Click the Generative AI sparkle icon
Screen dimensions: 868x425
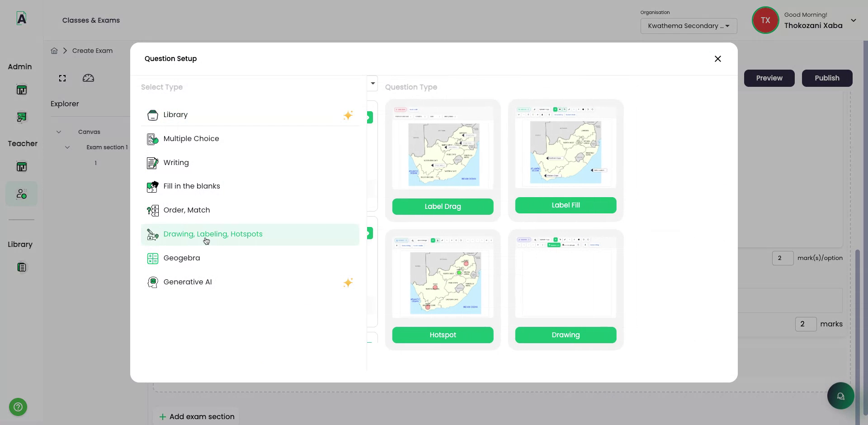348,282
